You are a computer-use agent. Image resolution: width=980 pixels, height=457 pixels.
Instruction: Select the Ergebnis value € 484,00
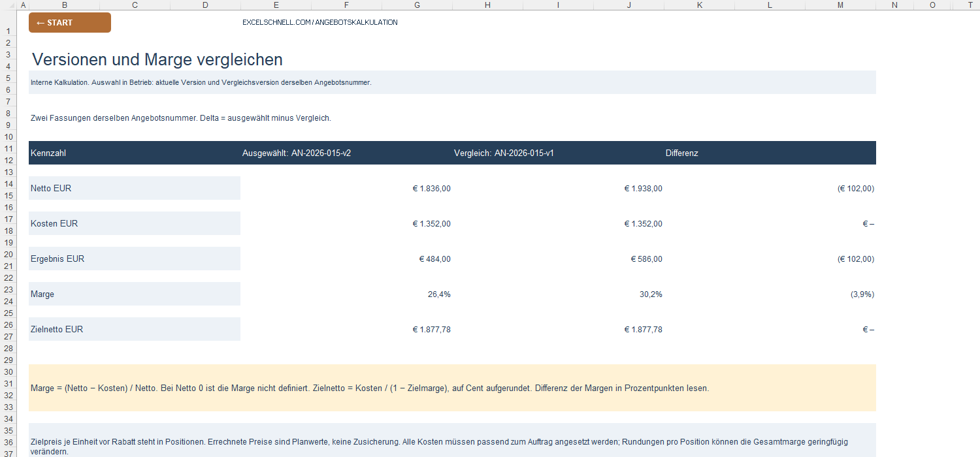434,259
